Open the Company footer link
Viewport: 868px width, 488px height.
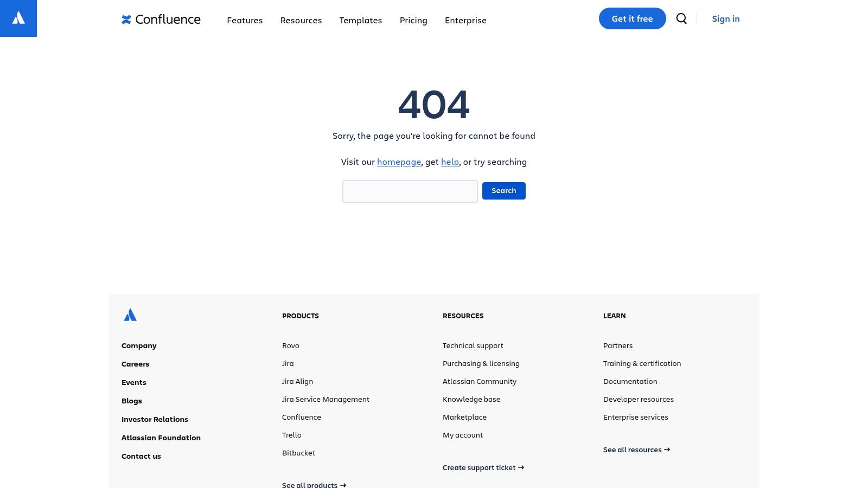point(139,345)
